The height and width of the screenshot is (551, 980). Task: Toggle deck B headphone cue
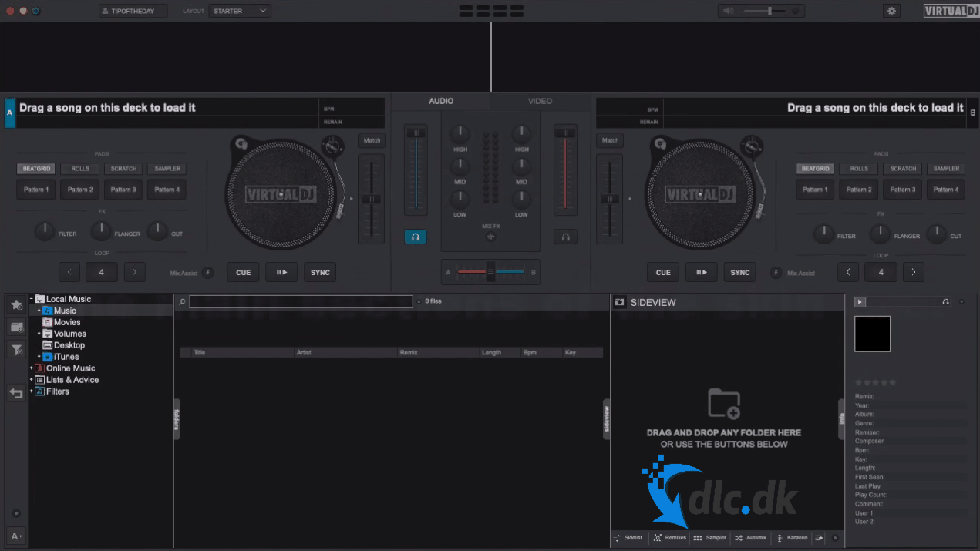pos(565,237)
